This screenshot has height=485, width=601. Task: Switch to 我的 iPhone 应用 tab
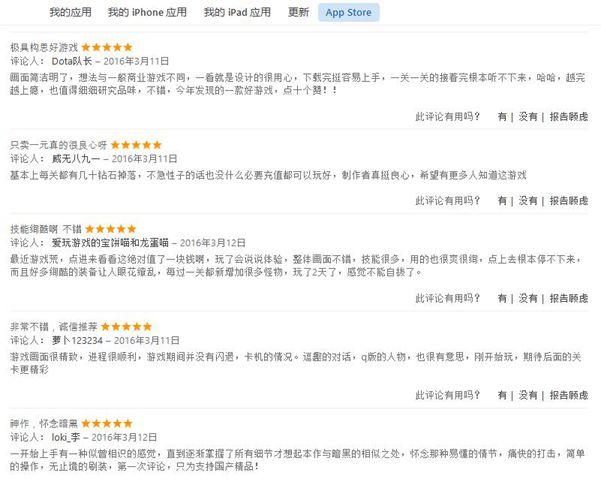[x=147, y=12]
